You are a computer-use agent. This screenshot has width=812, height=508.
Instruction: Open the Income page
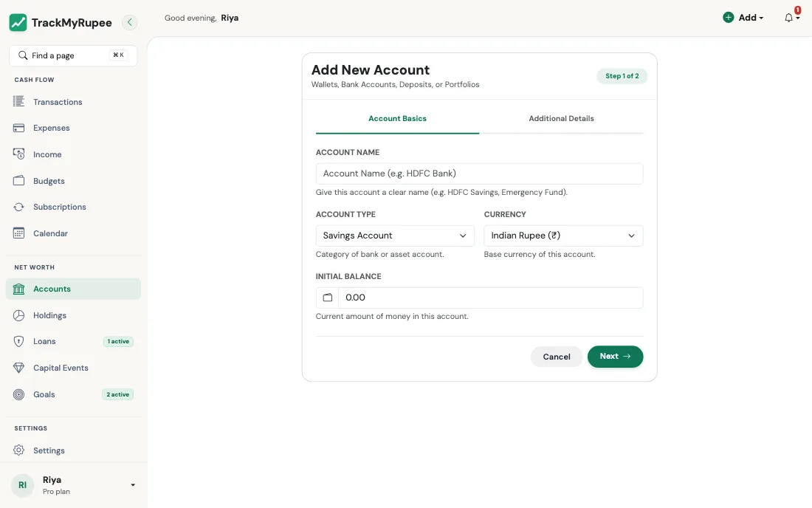73,154
